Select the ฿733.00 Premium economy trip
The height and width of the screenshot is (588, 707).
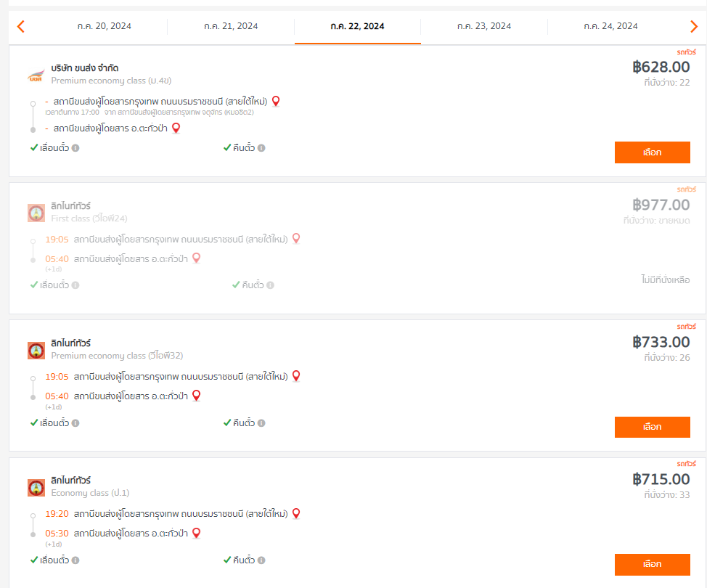point(652,427)
